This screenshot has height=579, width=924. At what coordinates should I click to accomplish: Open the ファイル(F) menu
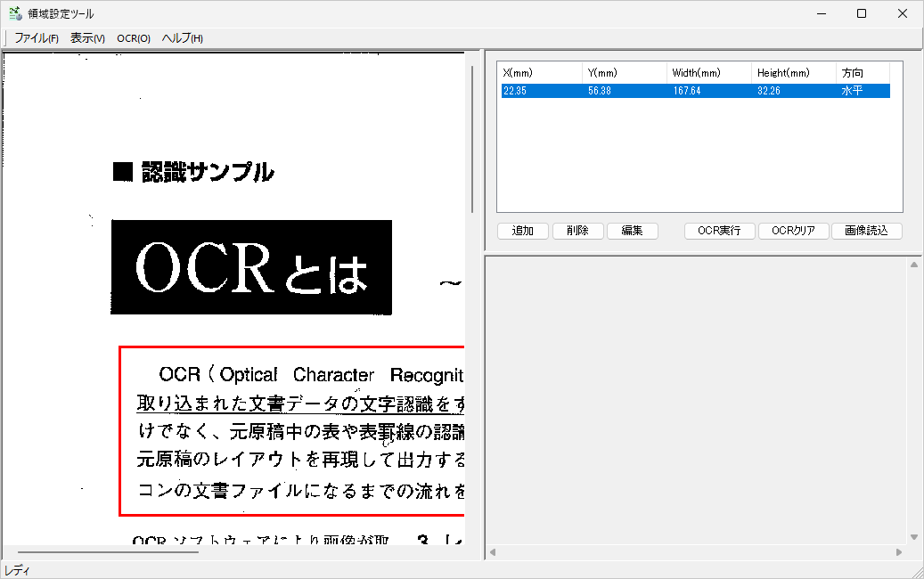(37, 38)
